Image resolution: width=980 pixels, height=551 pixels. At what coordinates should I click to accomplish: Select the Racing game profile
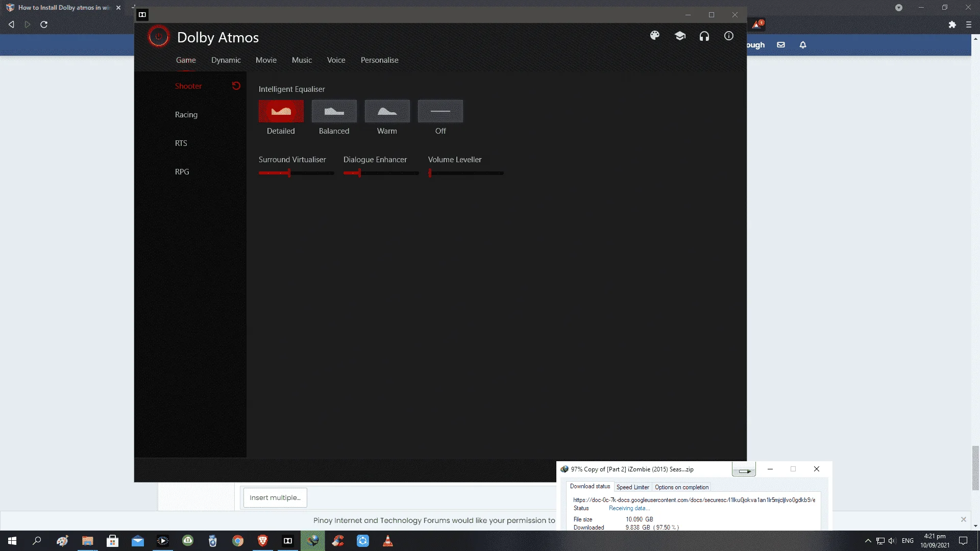pyautogui.click(x=186, y=115)
